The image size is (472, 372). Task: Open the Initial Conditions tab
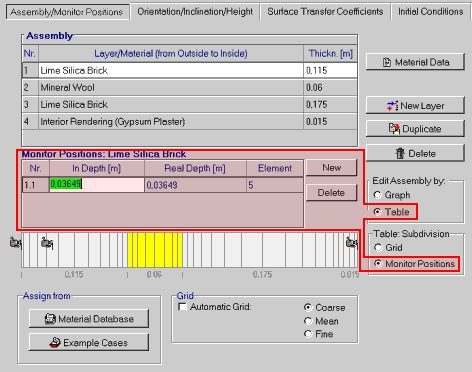click(x=430, y=12)
